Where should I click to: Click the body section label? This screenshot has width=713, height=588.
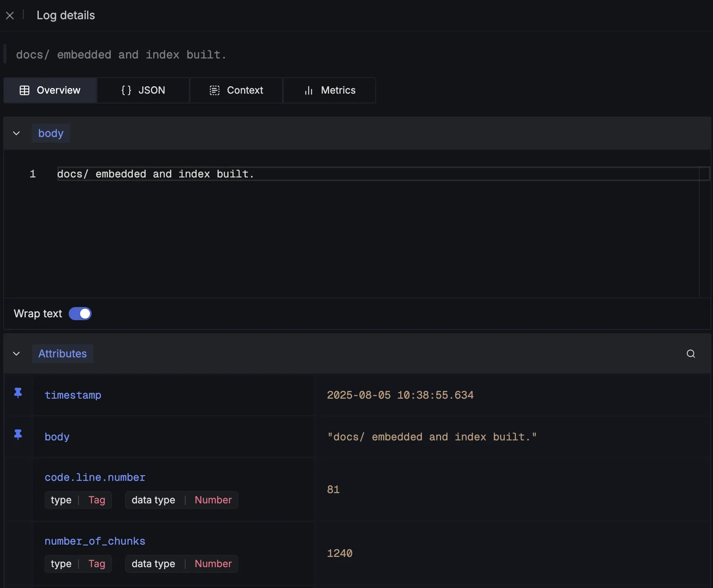(51, 133)
